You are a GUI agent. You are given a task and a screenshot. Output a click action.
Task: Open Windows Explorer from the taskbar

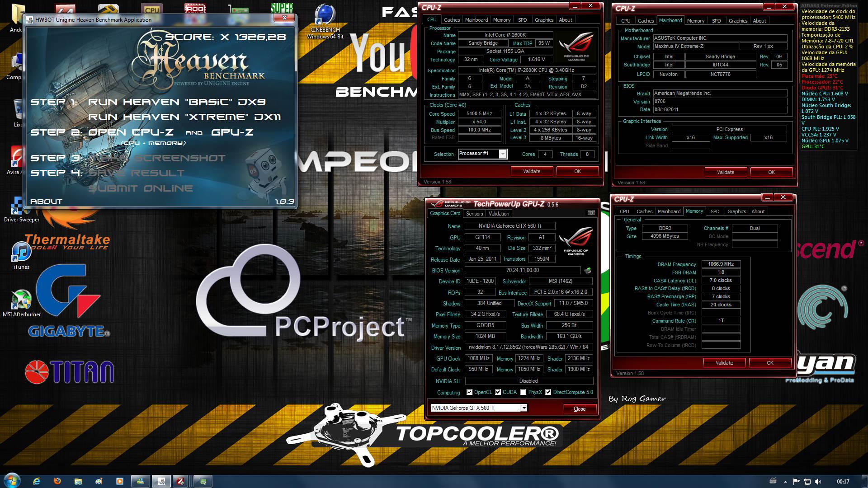coord(78,481)
